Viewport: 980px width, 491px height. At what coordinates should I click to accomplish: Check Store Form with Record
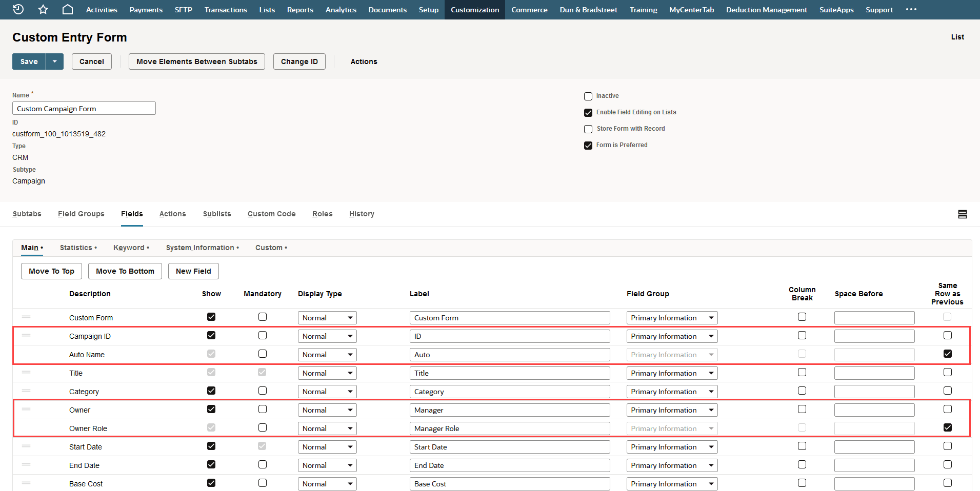pyautogui.click(x=588, y=129)
